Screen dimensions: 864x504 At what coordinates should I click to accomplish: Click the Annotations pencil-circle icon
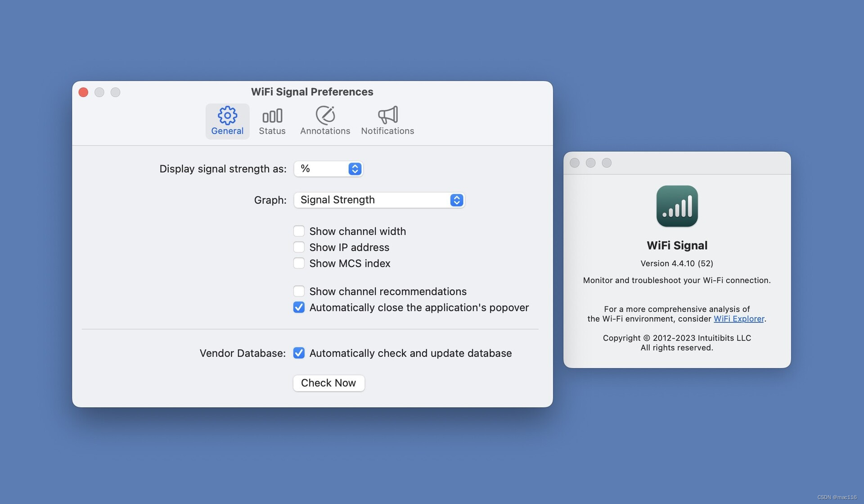pyautogui.click(x=325, y=115)
